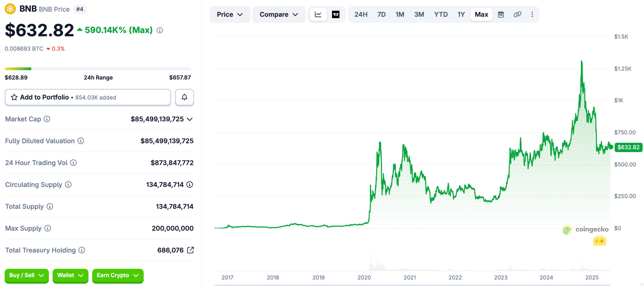
Task: Show Total Treasury Holding info icon
Action: point(82,250)
